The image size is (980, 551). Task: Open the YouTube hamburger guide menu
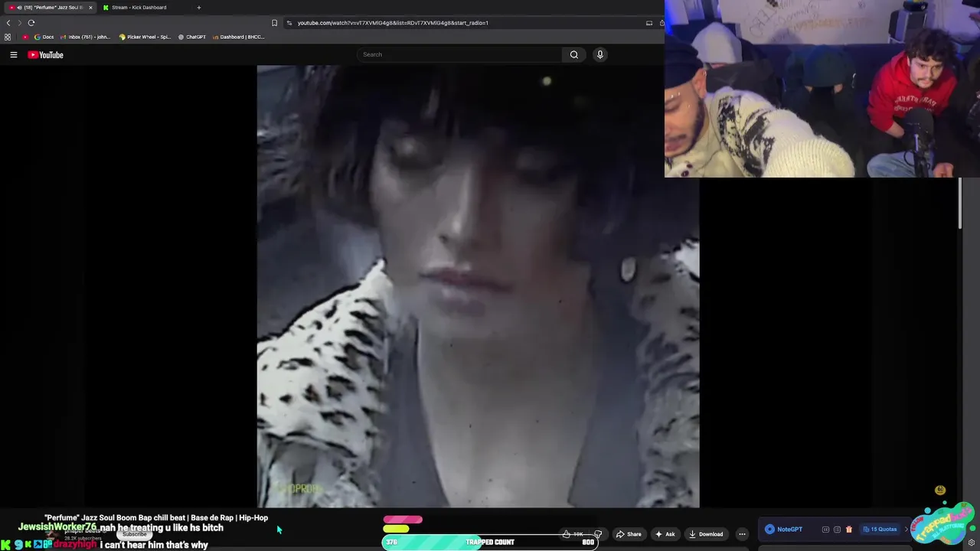point(14,54)
